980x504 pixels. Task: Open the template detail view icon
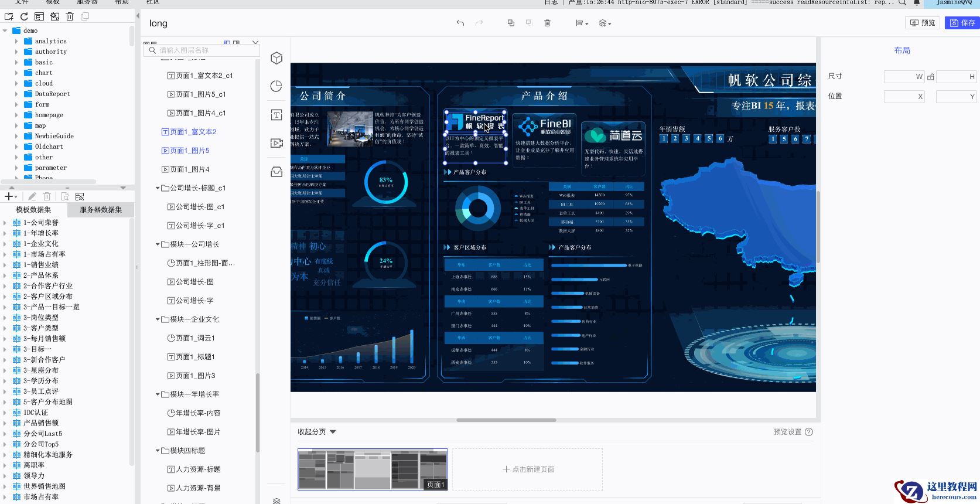pyautogui.click(x=39, y=16)
